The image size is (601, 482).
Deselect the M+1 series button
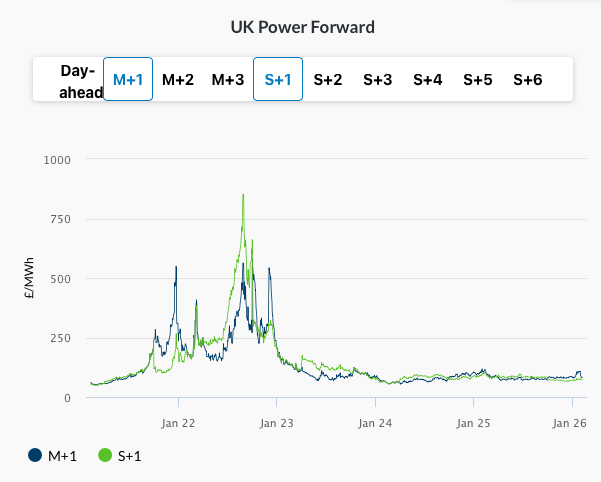click(128, 80)
